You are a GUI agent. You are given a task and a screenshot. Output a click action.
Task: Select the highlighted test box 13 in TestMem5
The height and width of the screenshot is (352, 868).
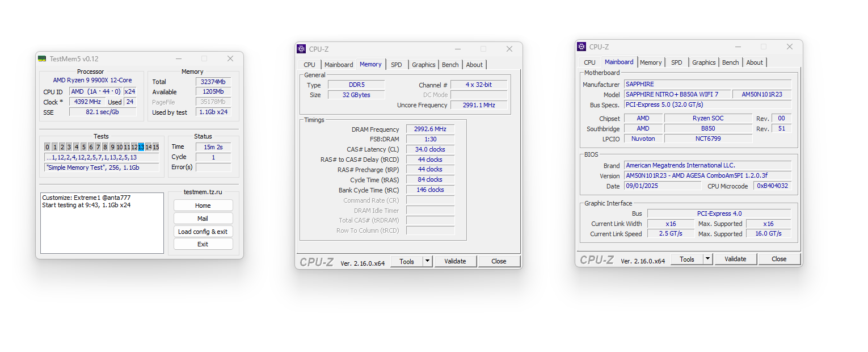point(141,147)
